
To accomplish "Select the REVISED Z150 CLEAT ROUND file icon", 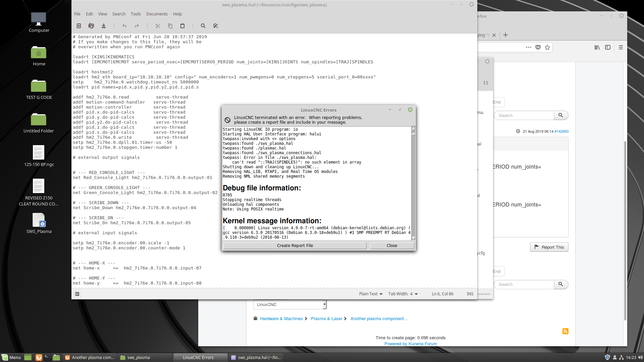I will [x=39, y=192].
